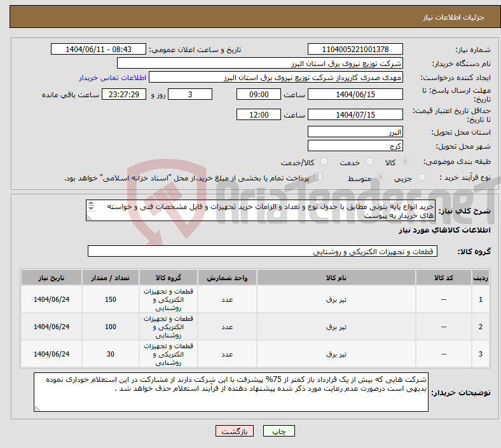Image resolution: width=501 pixels, height=448 pixels.
Task: Open the اطلاعات تماس خریدار link
Action: tap(113, 78)
